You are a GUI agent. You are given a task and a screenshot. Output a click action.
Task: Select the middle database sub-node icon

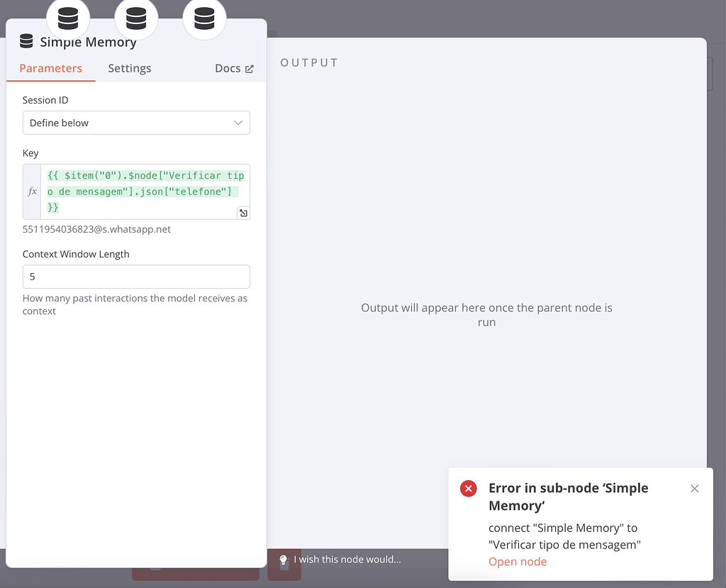coord(136,18)
